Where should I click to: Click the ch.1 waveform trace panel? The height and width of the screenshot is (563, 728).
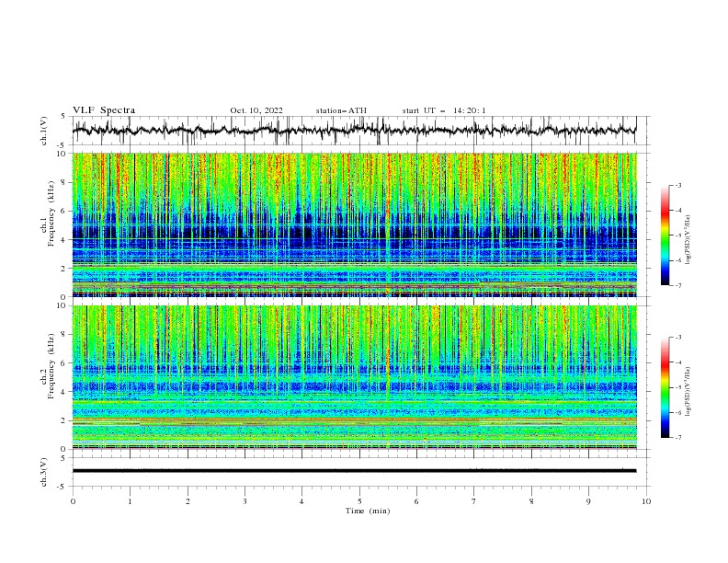click(361, 131)
